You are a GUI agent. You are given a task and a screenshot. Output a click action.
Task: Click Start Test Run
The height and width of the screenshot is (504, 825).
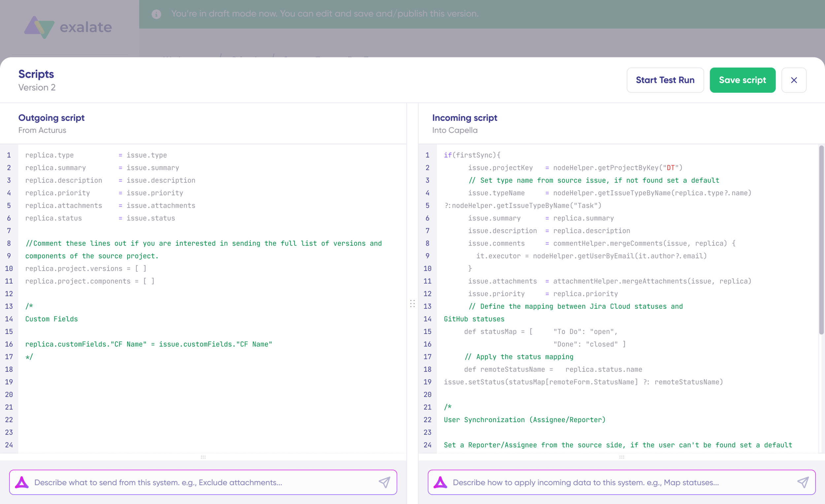pyautogui.click(x=665, y=80)
